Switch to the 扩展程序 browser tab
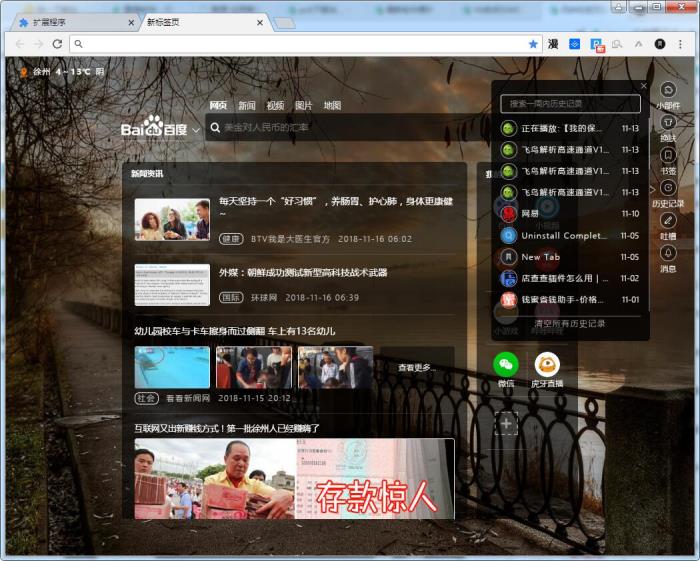The width and height of the screenshot is (700, 561). (x=74, y=22)
